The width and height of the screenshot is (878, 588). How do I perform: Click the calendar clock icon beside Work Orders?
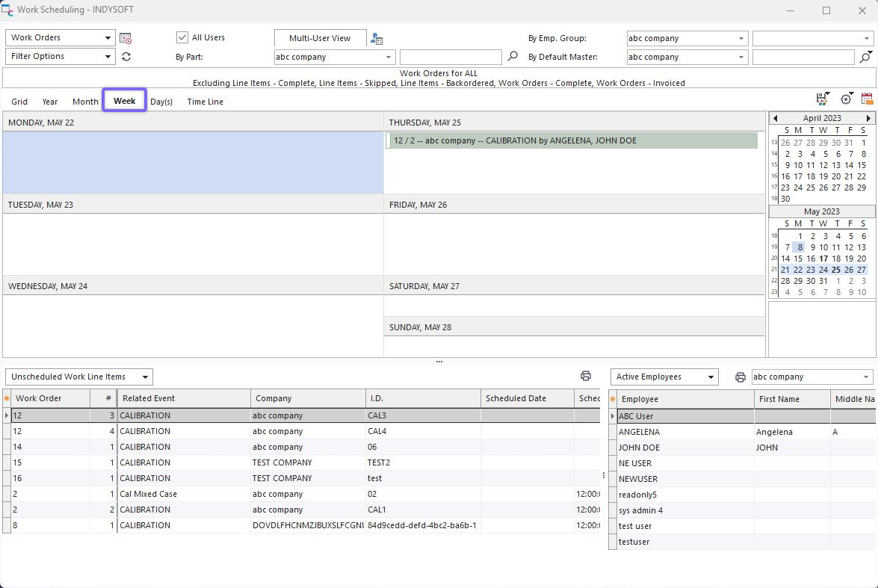click(x=126, y=38)
